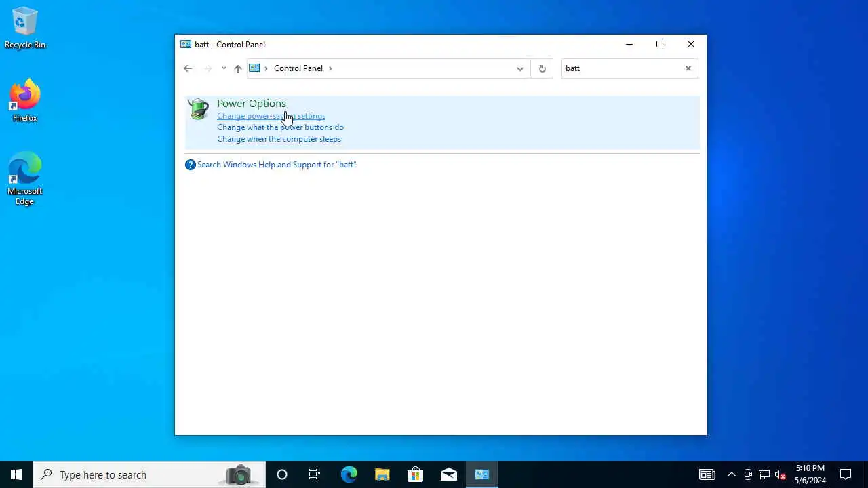Open network status tray icon

tap(764, 474)
